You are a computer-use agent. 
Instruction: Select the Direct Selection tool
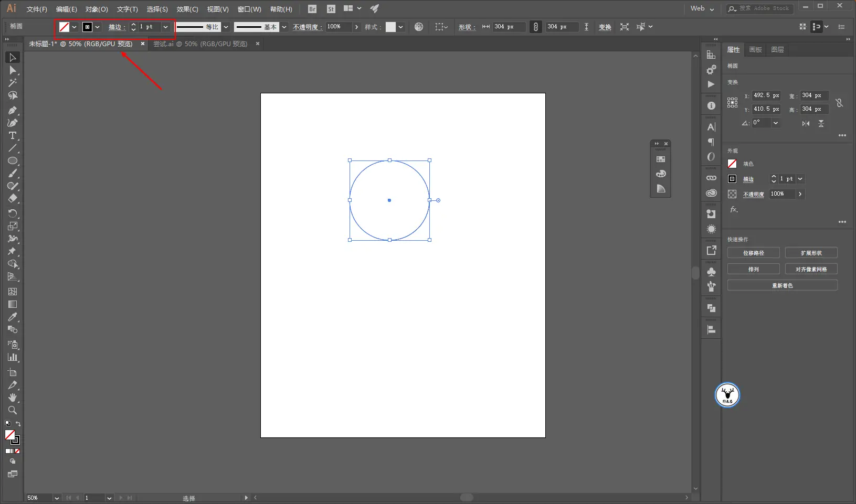click(x=13, y=70)
